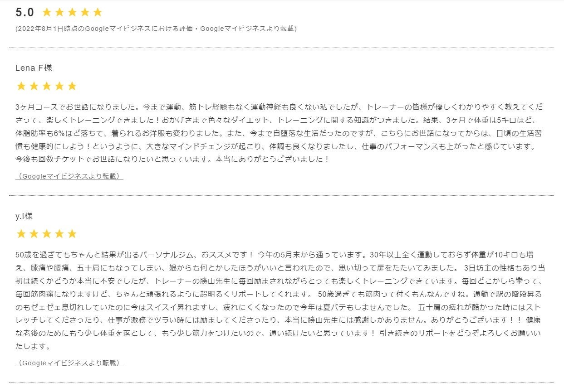Click the fifth star in y.i様's review
This screenshot has width=564, height=392.
[x=72, y=234]
